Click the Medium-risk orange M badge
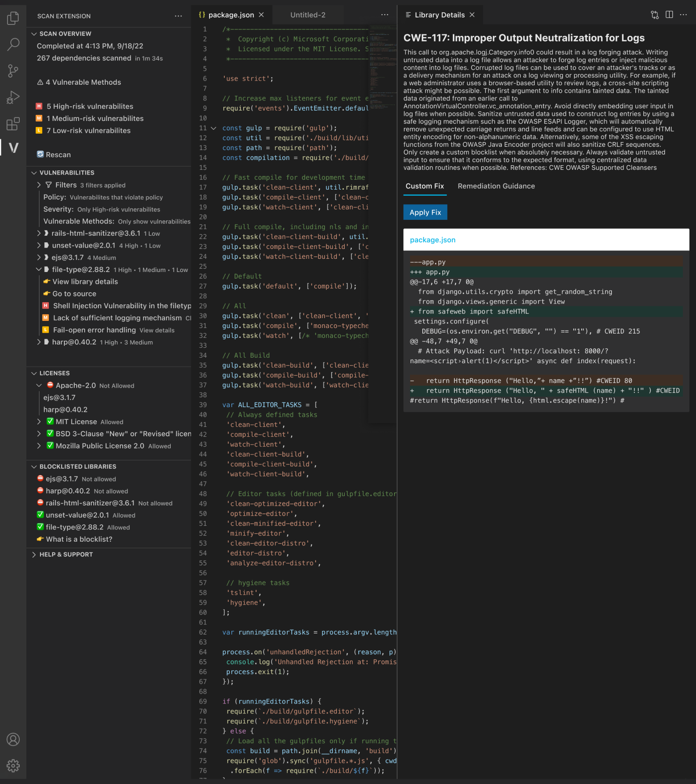 (x=39, y=118)
